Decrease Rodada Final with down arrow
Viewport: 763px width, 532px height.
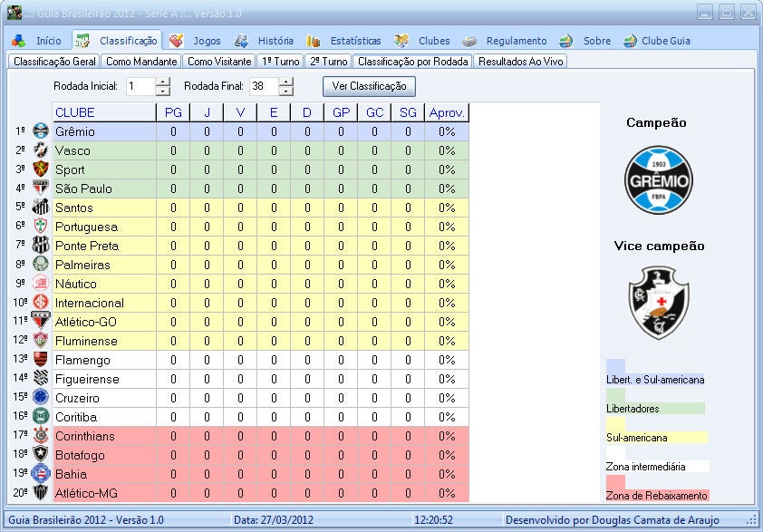(x=286, y=91)
